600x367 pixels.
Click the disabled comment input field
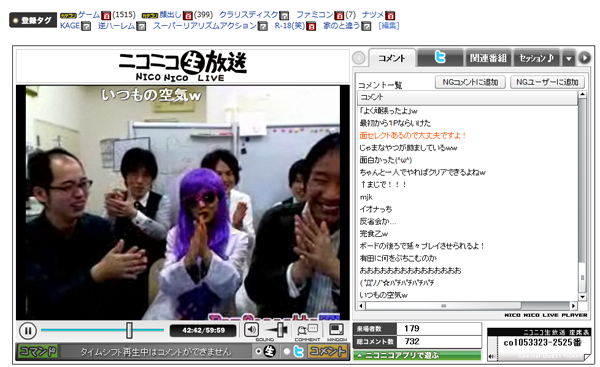pyautogui.click(x=156, y=352)
